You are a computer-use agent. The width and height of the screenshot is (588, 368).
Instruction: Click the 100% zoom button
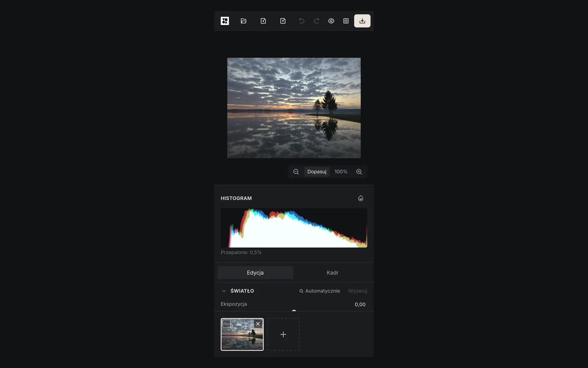[x=341, y=171]
